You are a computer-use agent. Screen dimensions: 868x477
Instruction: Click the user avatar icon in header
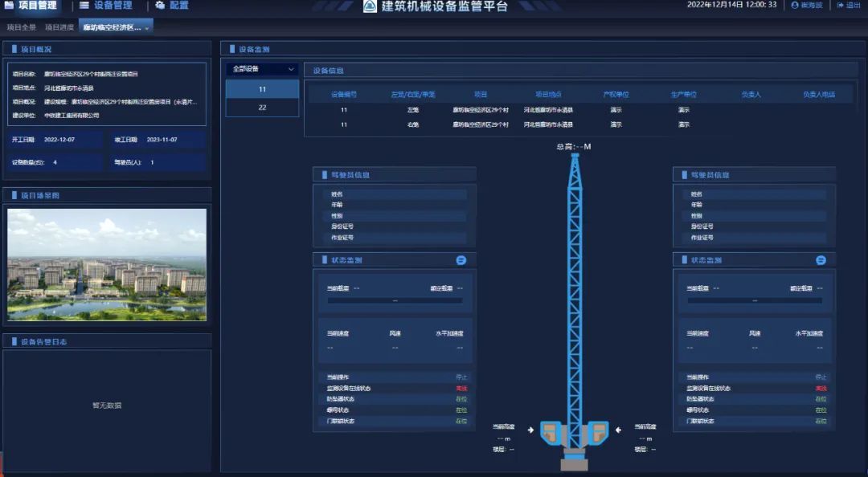(795, 5)
